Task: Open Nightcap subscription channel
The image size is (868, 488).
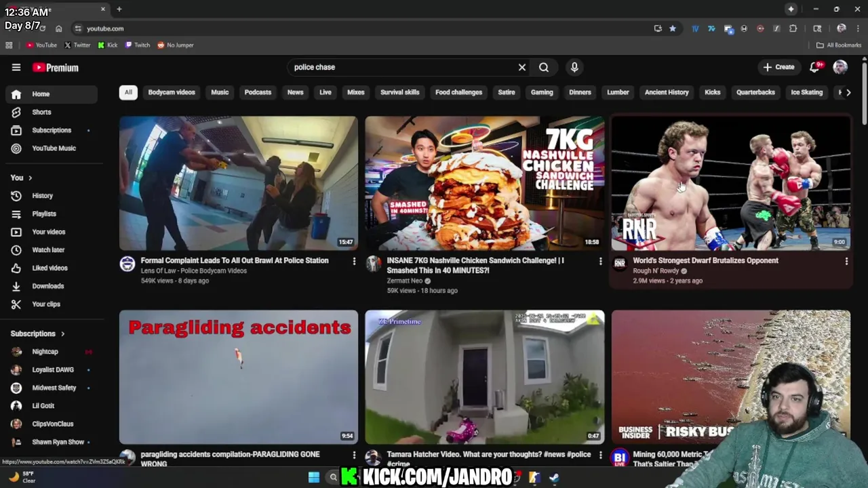Action: click(52, 352)
